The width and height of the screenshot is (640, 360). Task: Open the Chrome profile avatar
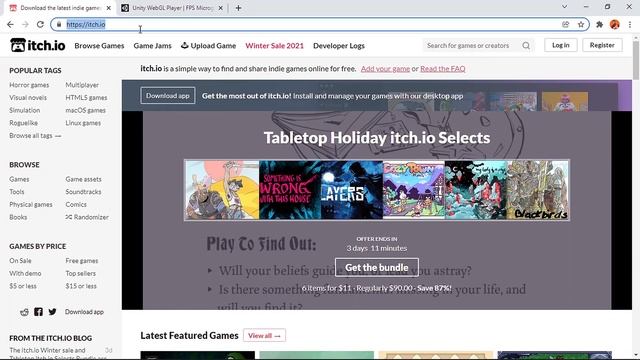pos(615,24)
